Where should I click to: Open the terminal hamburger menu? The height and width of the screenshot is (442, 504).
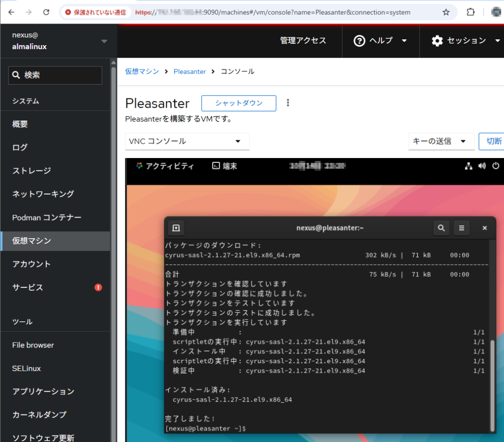coord(461,228)
